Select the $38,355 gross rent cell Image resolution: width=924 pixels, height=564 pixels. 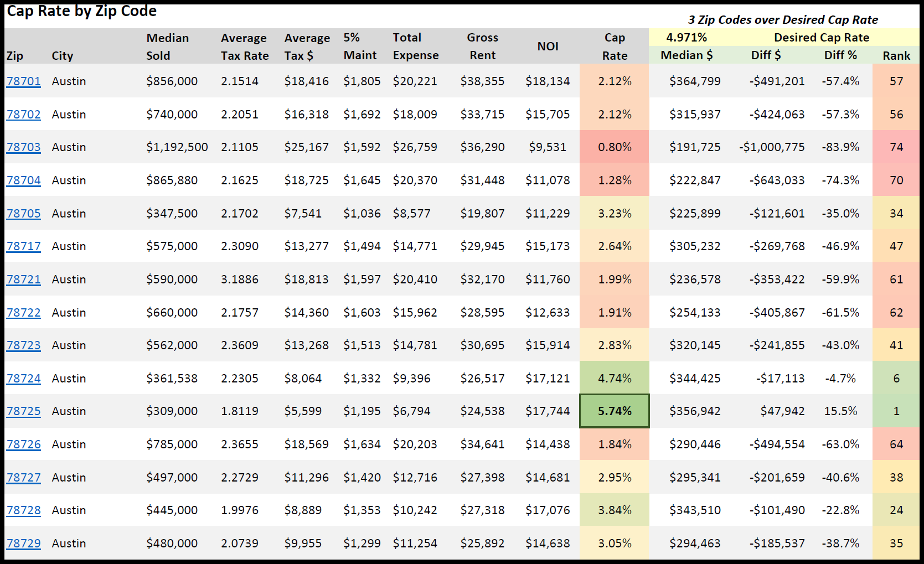(482, 81)
